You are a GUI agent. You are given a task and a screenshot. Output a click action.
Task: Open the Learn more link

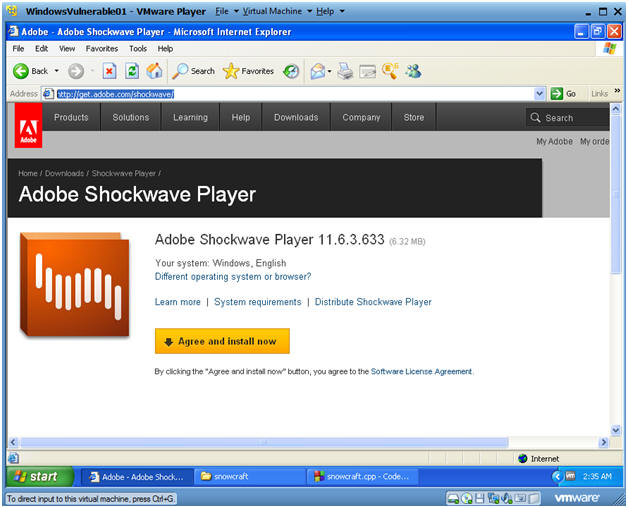(177, 302)
